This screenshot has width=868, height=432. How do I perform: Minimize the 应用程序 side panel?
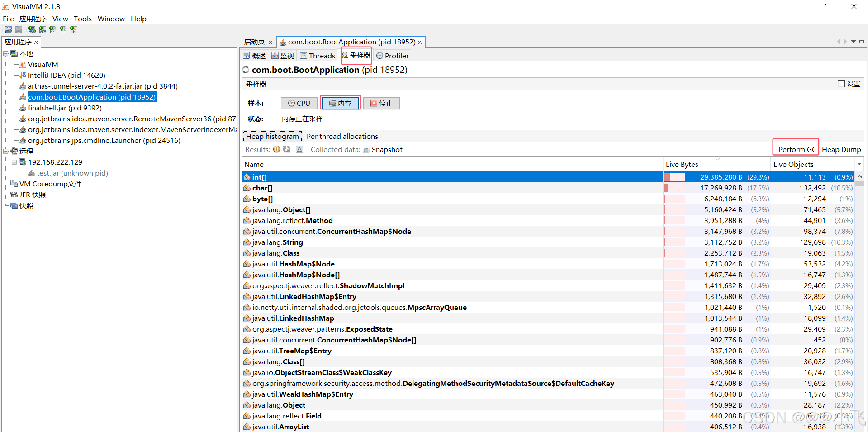click(232, 43)
